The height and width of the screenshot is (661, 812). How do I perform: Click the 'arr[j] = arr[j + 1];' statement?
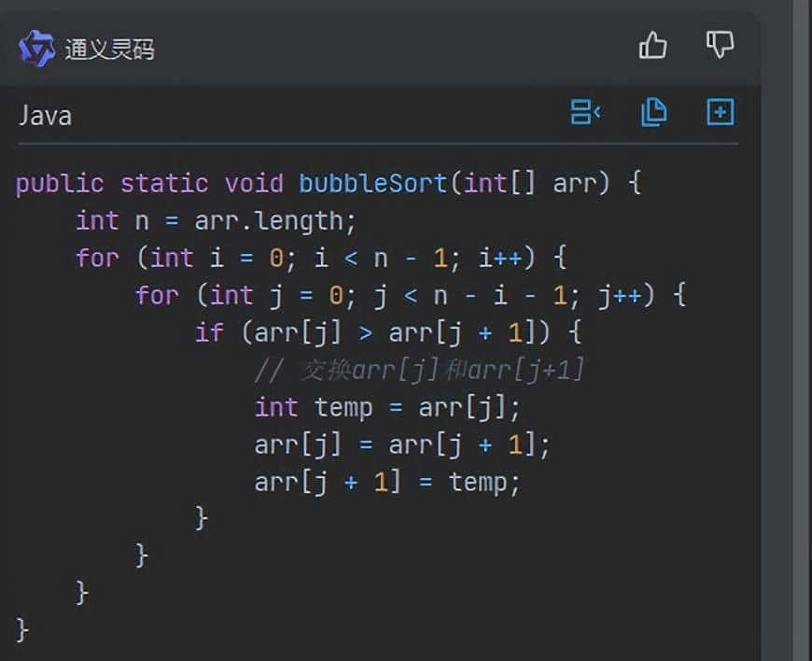[x=402, y=444]
